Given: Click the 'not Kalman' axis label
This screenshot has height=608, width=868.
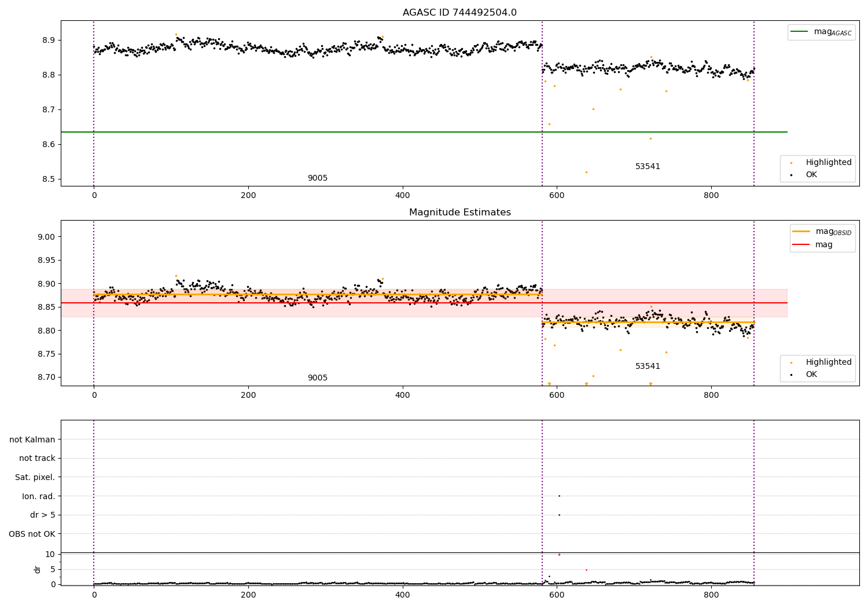Looking at the screenshot, I should point(32,439).
